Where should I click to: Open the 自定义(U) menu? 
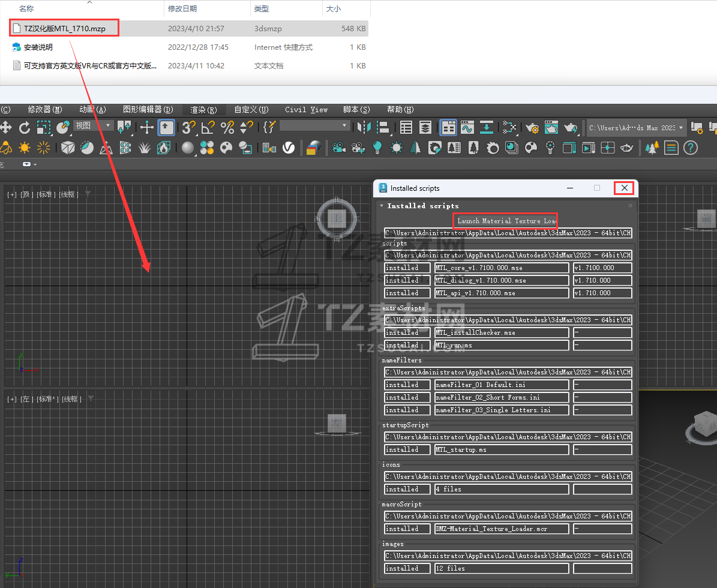pos(251,109)
